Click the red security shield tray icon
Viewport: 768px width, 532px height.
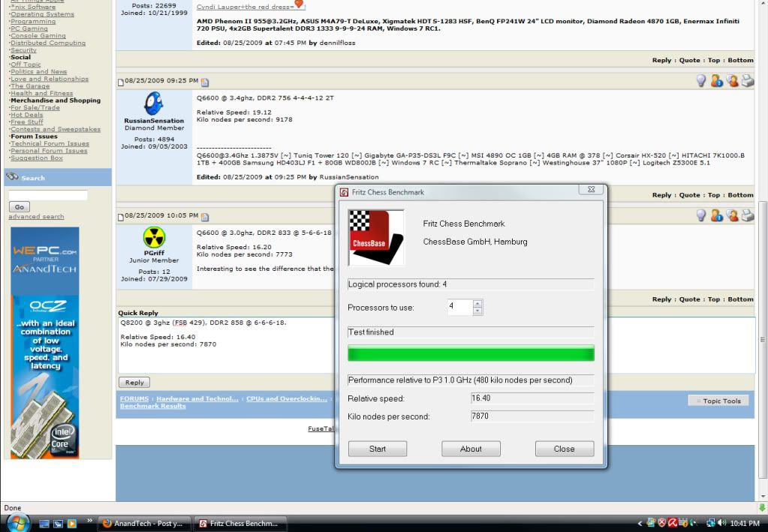(x=661, y=523)
